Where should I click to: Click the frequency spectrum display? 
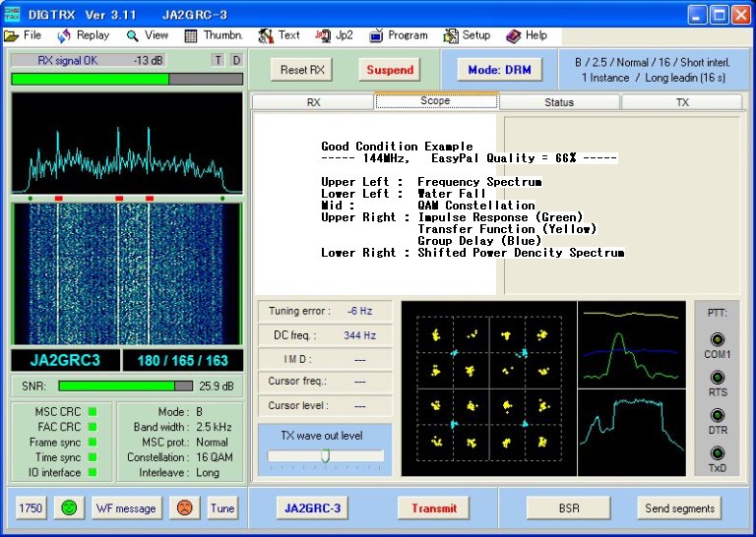127,143
